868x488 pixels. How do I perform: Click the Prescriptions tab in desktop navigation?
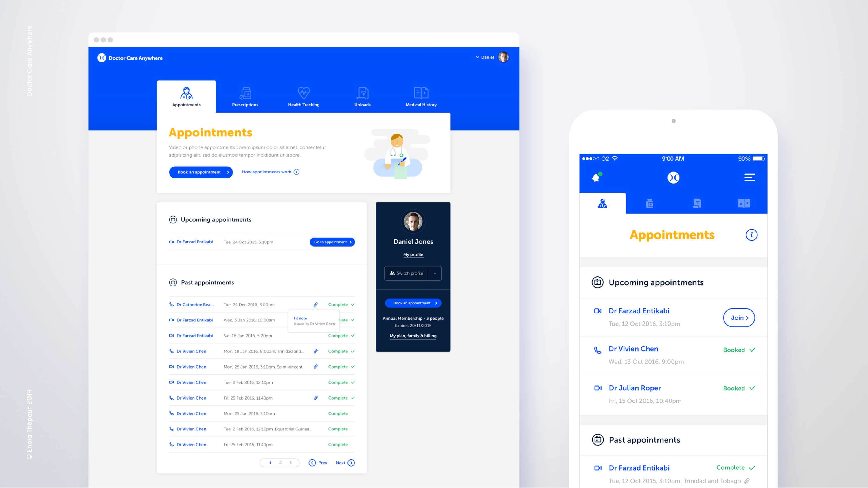click(246, 97)
